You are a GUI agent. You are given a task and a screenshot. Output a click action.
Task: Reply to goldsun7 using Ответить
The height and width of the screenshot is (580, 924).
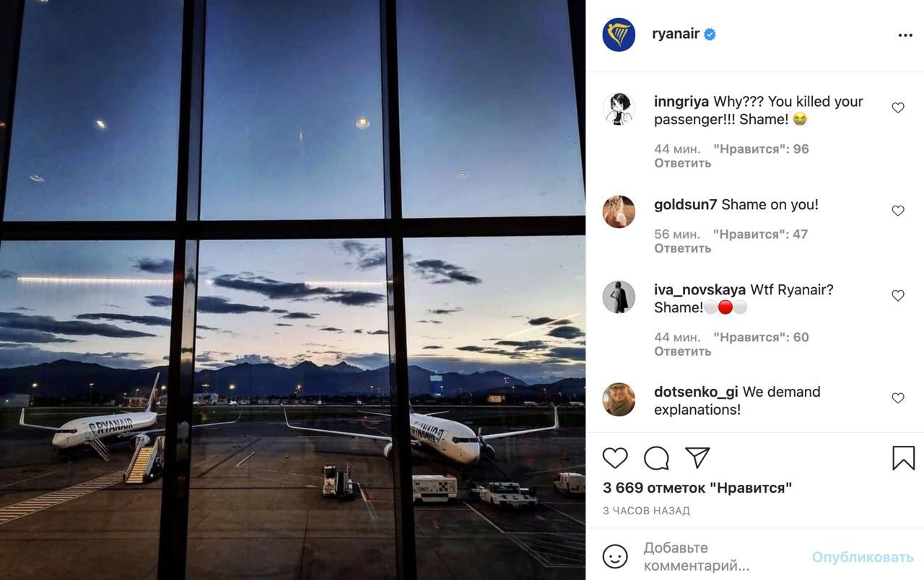coord(683,248)
